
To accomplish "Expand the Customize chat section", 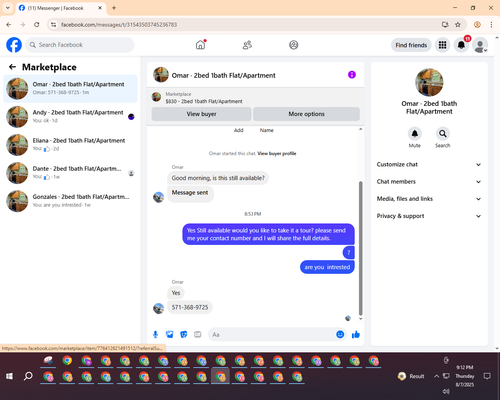I will pos(429,164).
